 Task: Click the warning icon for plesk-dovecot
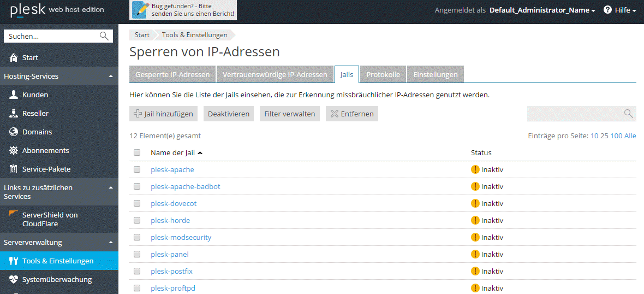tap(475, 203)
